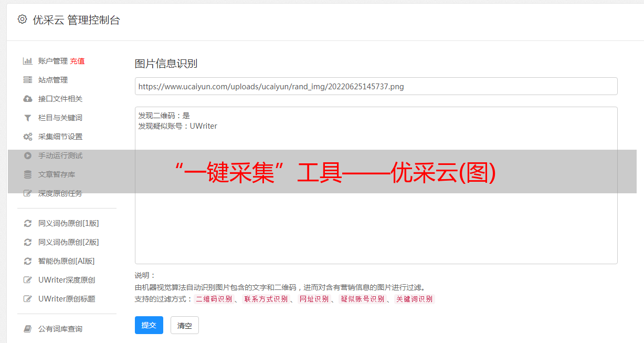Image resolution: width=644 pixels, height=343 pixels.
Task: Click the refresh icon for 同义词伪原创[1版]
Action: (x=28, y=223)
